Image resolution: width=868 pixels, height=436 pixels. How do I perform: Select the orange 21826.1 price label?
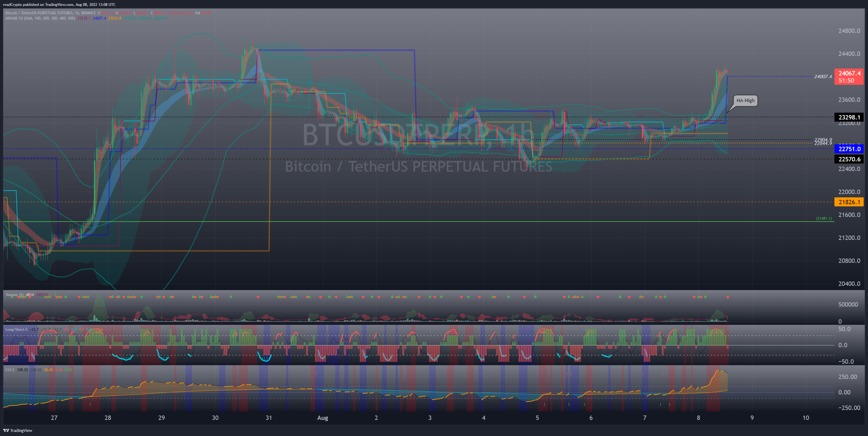click(849, 202)
